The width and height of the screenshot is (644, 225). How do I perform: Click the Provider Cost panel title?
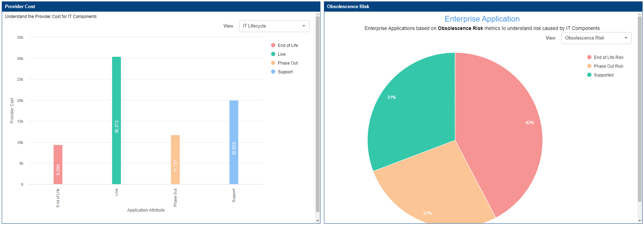click(x=20, y=6)
